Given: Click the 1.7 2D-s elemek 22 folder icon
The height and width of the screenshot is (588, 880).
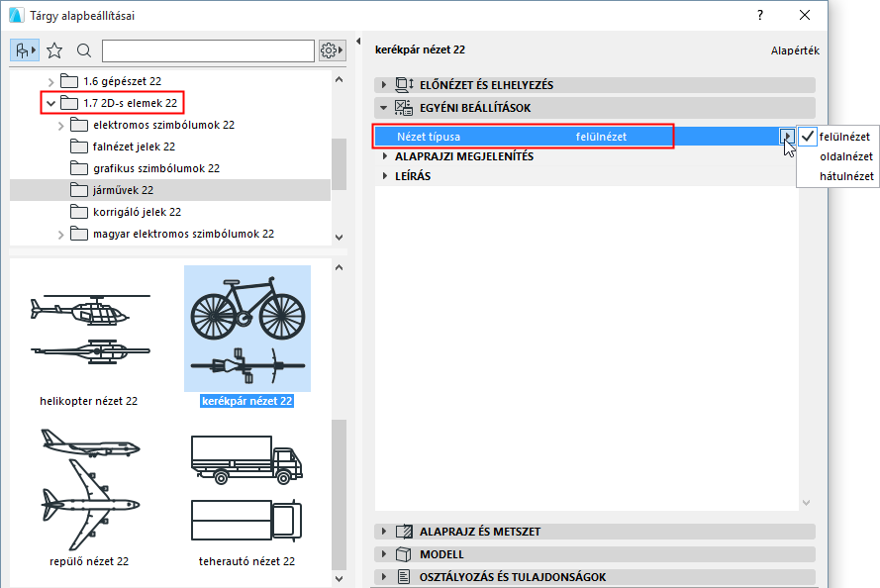Looking at the screenshot, I should 69,103.
